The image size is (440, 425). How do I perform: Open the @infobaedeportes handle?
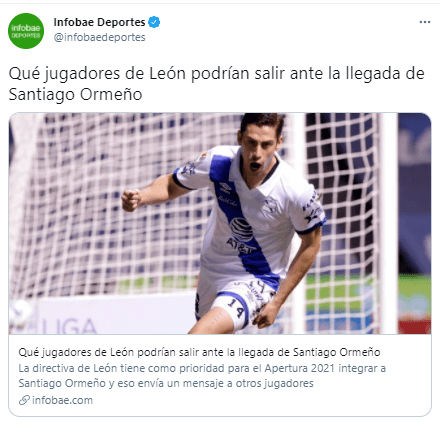99,37
